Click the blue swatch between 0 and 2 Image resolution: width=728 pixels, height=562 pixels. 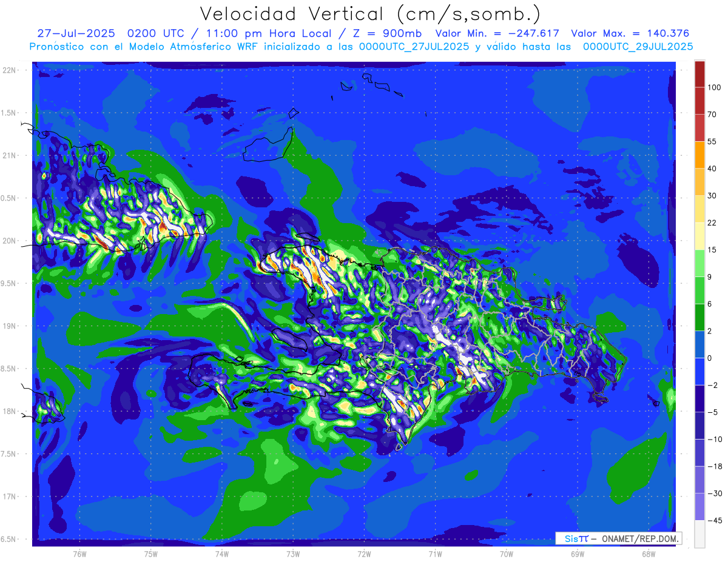point(699,344)
